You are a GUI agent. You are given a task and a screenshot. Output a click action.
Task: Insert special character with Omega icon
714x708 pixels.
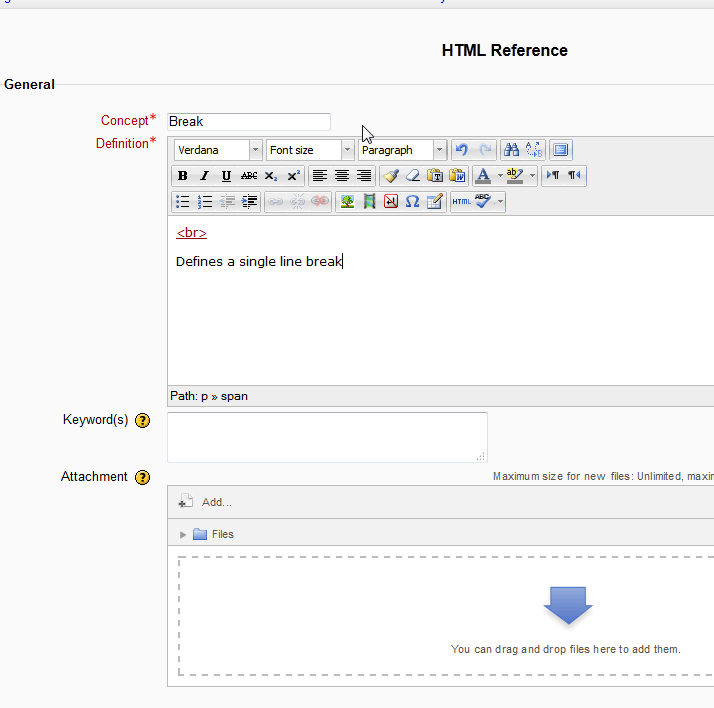(x=412, y=202)
